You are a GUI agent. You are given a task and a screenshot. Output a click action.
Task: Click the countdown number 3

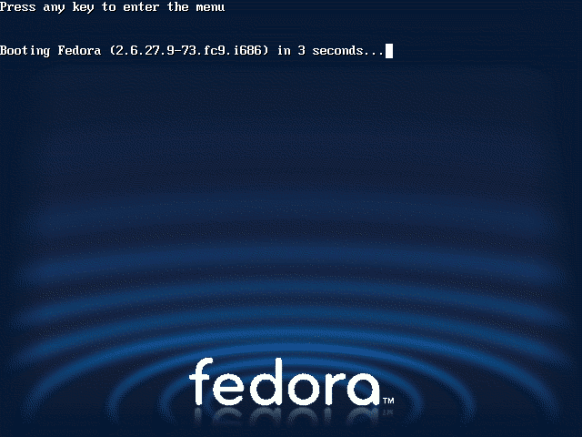coord(301,50)
